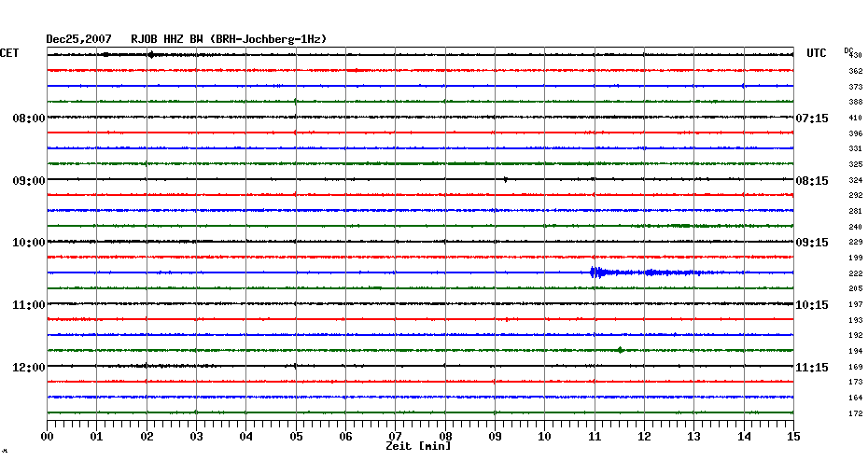Select the DC offset value "222"

[856, 273]
